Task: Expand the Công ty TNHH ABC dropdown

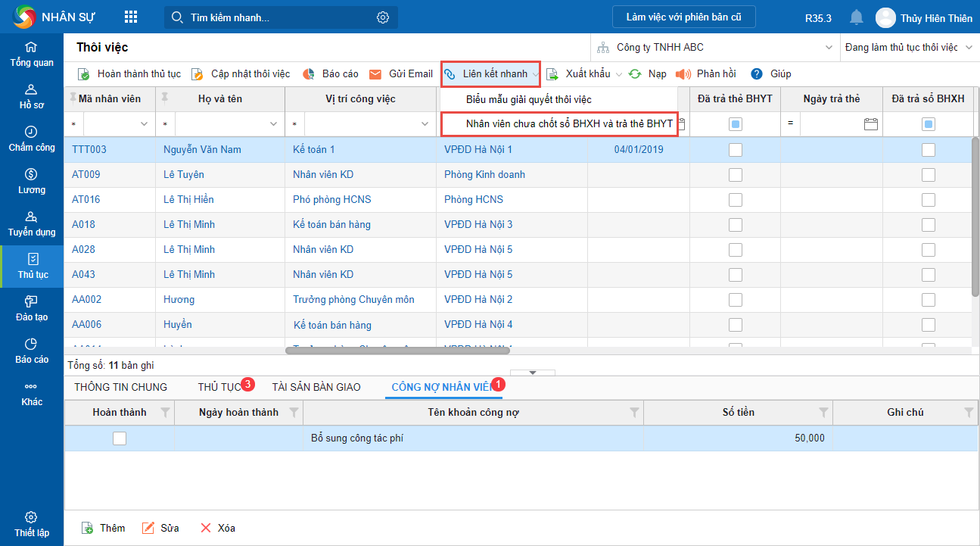Action: pos(827,48)
